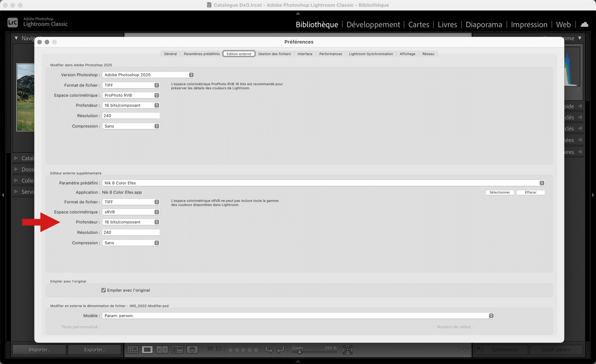Image resolution: width=596 pixels, height=364 pixels.
Task: Open the Cartes module
Action: [419, 24]
